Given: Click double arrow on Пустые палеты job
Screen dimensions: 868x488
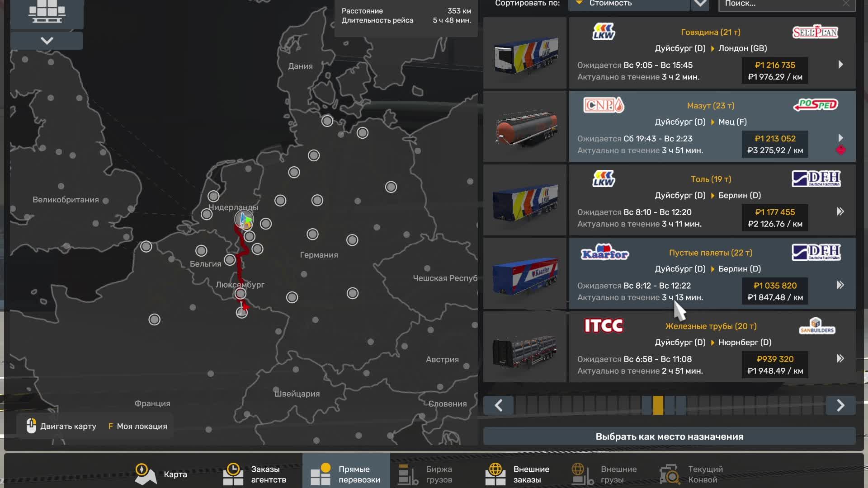Looking at the screenshot, I should (840, 285).
